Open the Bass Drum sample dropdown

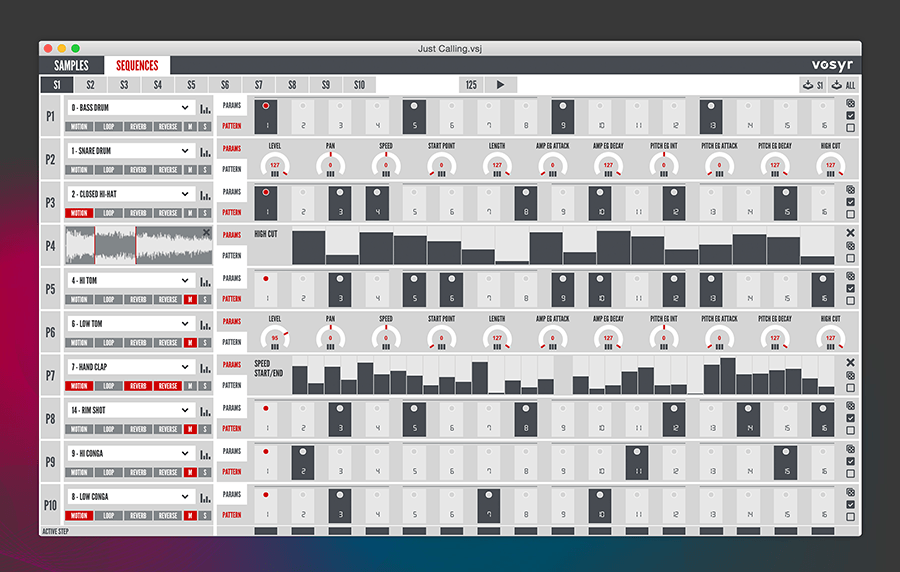(185, 108)
